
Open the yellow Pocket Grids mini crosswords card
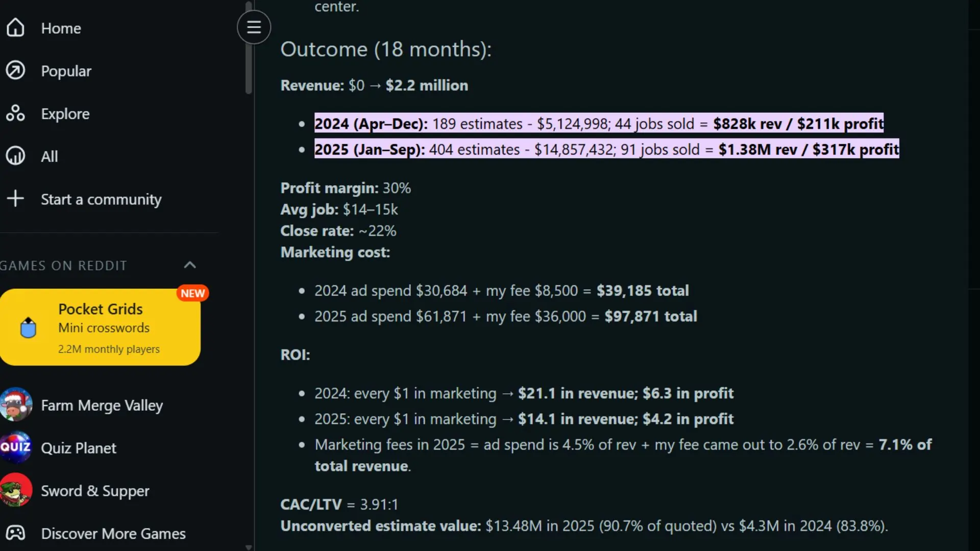[x=100, y=327]
